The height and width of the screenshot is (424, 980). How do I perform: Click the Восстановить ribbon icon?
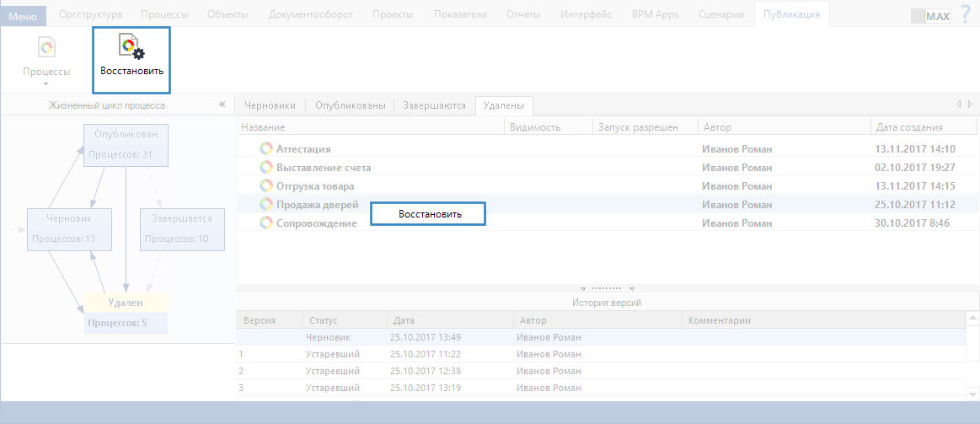click(x=131, y=49)
